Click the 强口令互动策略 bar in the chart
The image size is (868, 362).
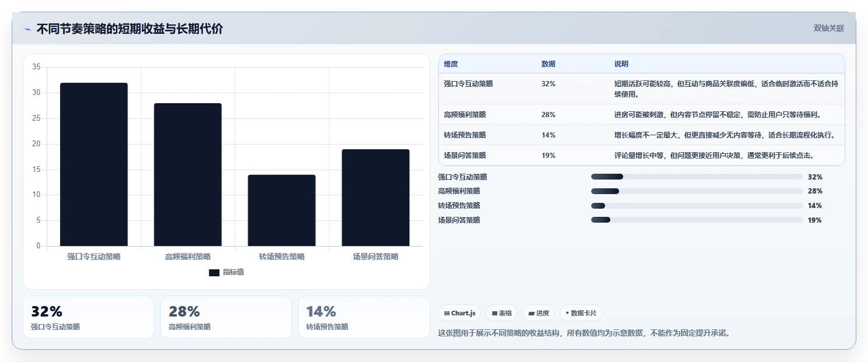pyautogui.click(x=94, y=164)
